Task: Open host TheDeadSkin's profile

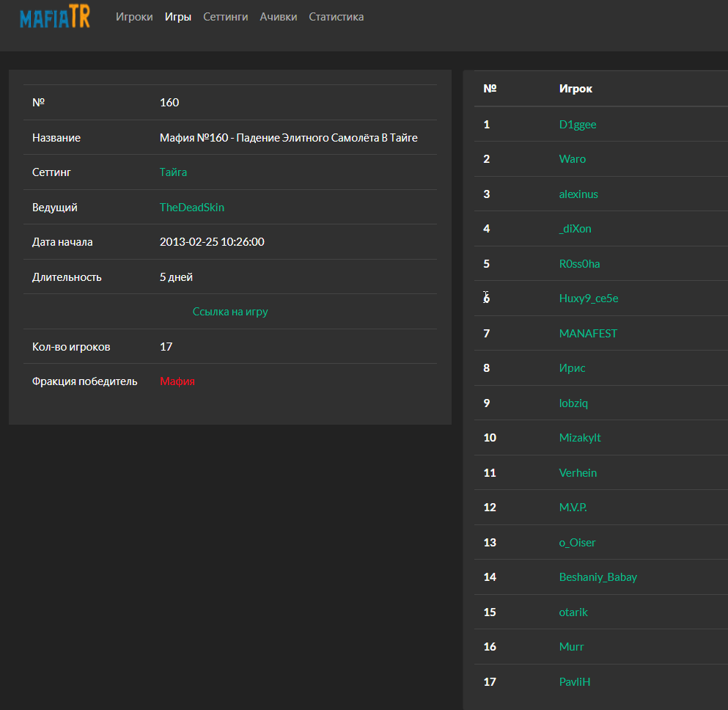Action: pyautogui.click(x=192, y=208)
